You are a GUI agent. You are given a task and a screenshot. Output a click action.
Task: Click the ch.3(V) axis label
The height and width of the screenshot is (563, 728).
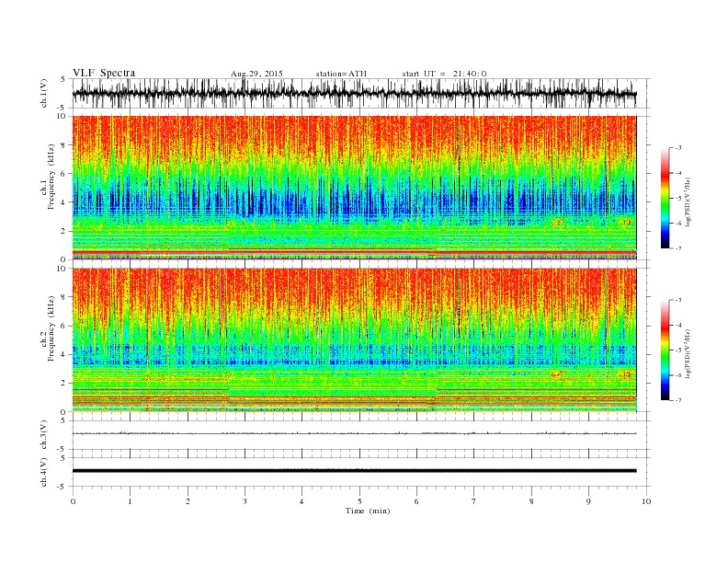coord(44,435)
